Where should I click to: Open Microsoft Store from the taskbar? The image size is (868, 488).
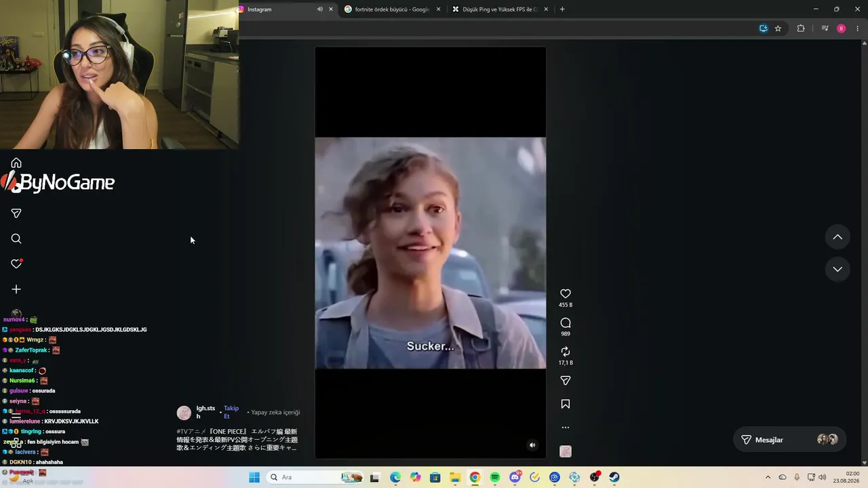[x=435, y=477]
